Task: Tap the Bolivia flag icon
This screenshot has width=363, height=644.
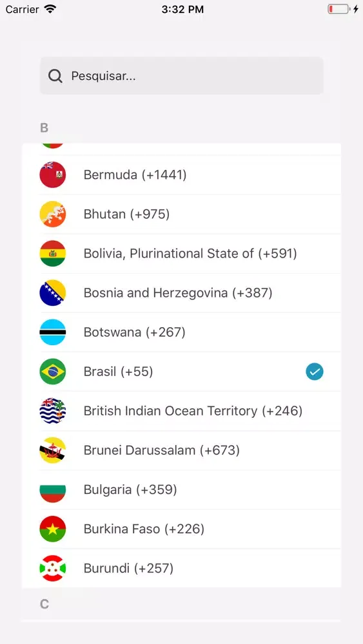Action: (53, 253)
